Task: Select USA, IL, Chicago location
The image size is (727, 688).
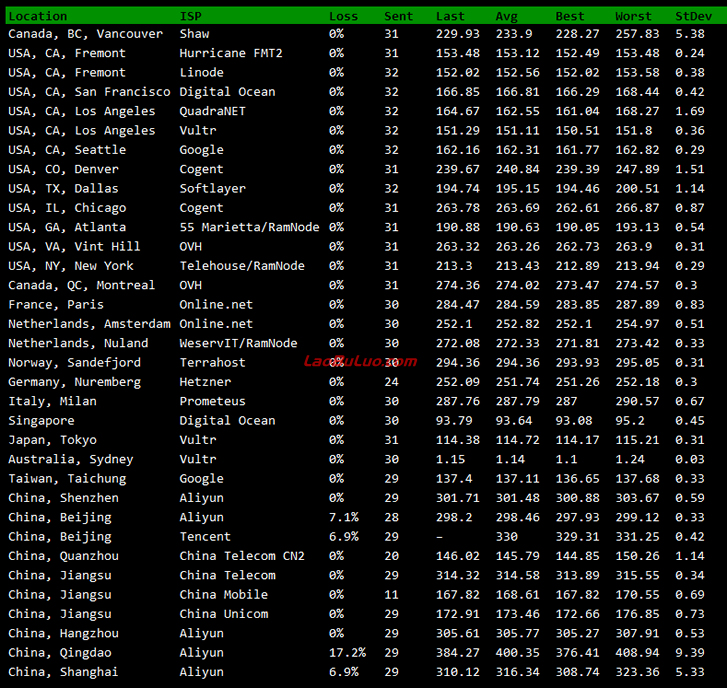Action: [67, 208]
